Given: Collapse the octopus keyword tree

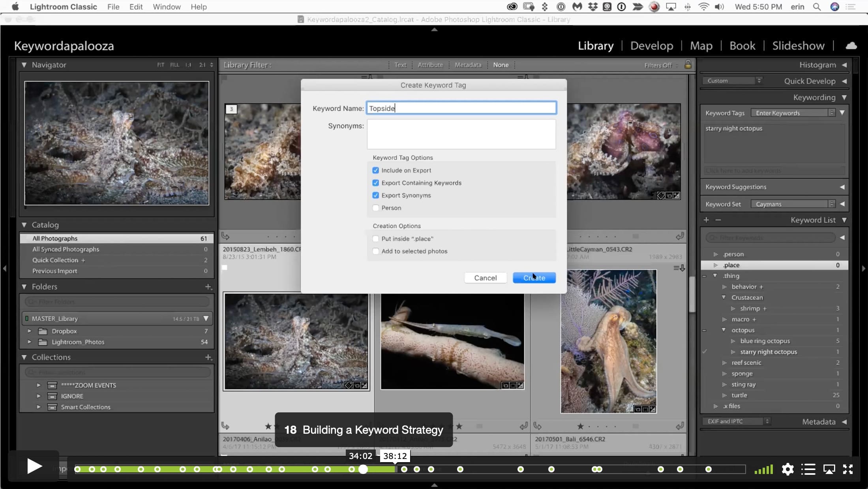Looking at the screenshot, I should [724, 330].
